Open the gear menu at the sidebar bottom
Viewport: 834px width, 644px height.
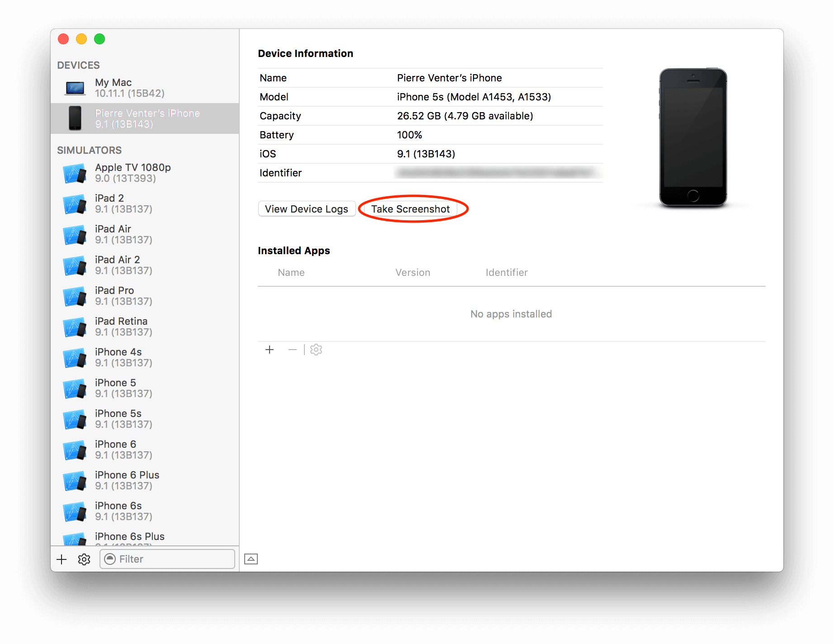84,559
